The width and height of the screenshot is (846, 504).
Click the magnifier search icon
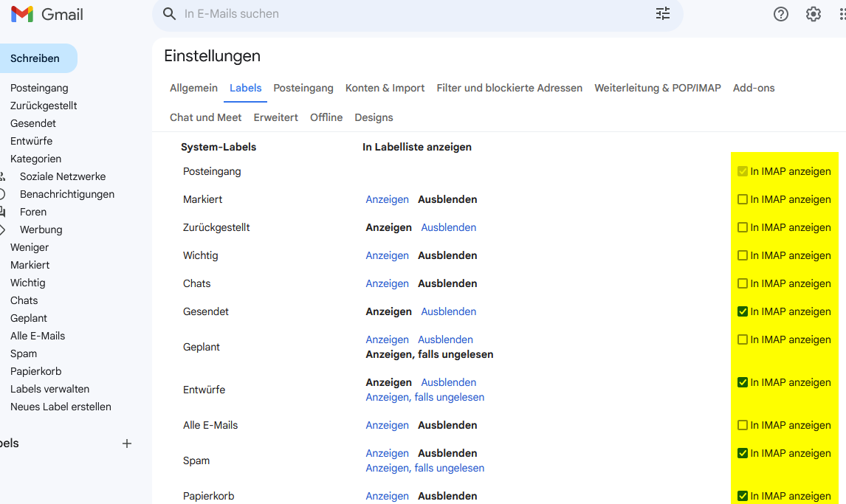tap(169, 14)
